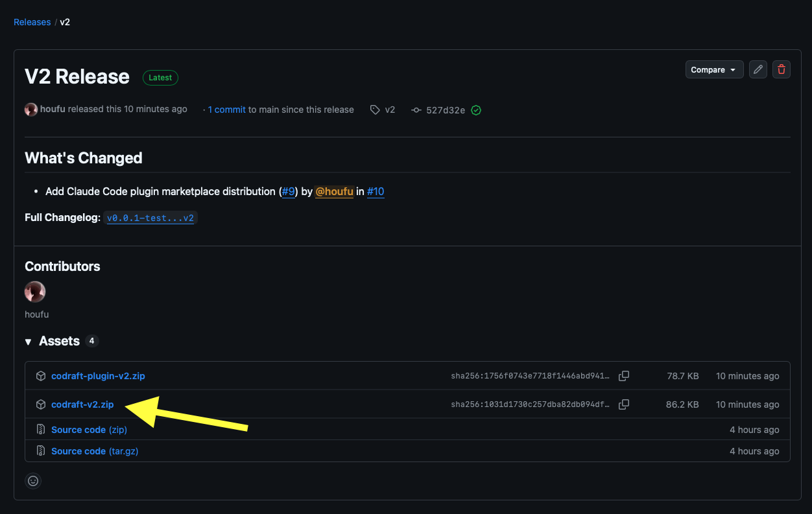Click the tag icon next to v2
Viewport: 812px width, 514px height.
coord(376,110)
